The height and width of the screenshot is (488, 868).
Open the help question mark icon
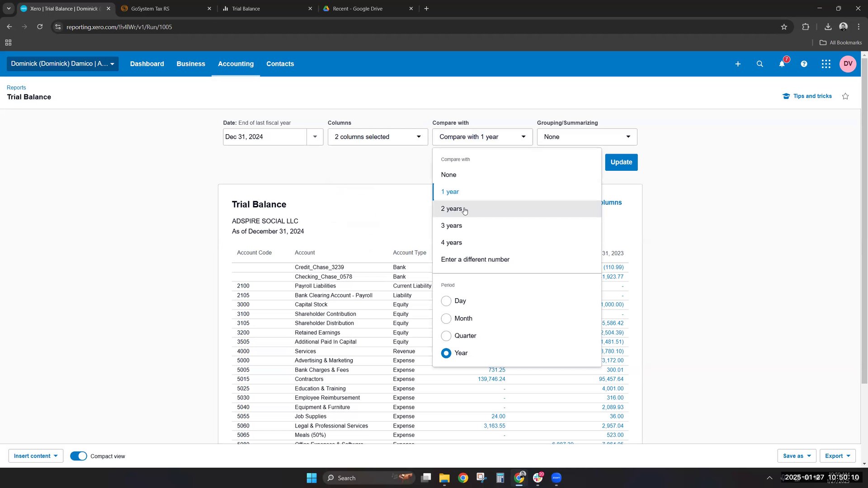coord(804,64)
